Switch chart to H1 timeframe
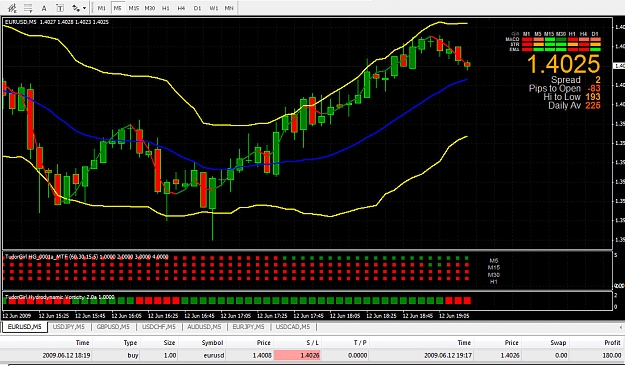 pyautogui.click(x=165, y=8)
